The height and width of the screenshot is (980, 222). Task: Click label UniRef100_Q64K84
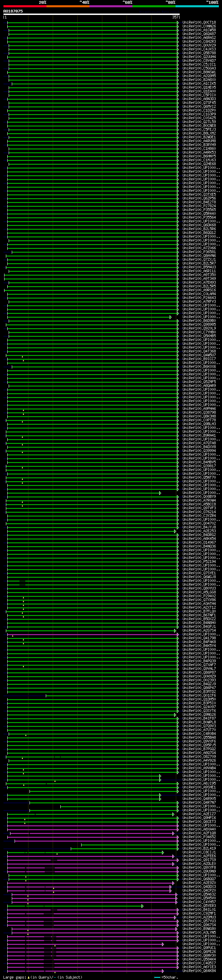click(x=199, y=971)
